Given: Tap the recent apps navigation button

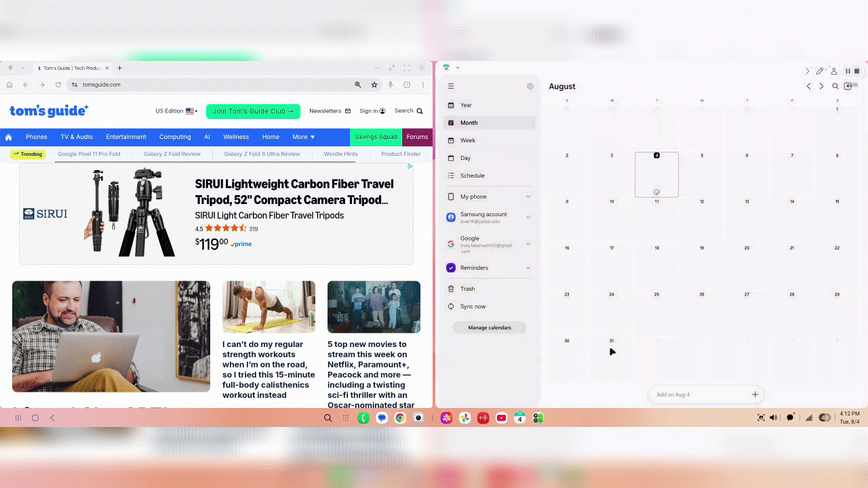Looking at the screenshot, I should click(x=18, y=418).
